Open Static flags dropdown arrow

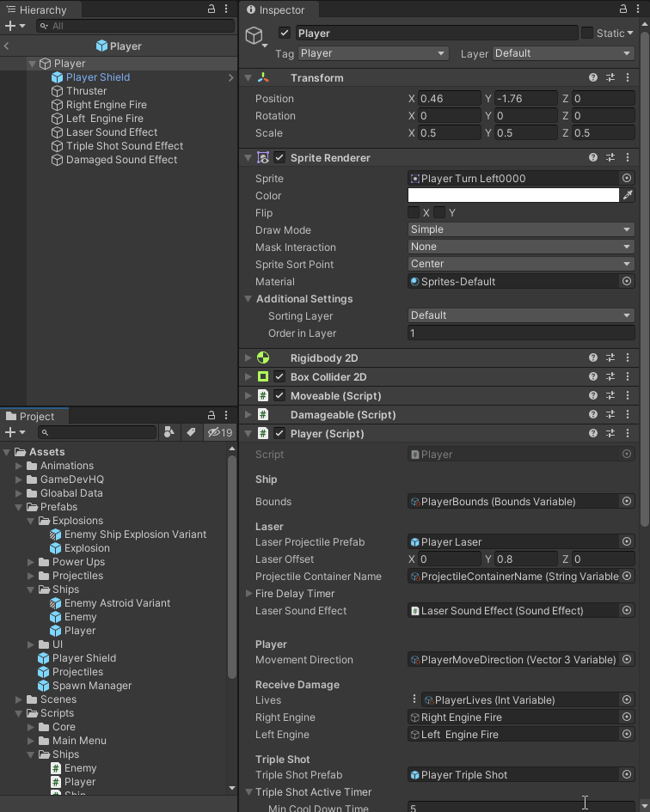(x=630, y=33)
